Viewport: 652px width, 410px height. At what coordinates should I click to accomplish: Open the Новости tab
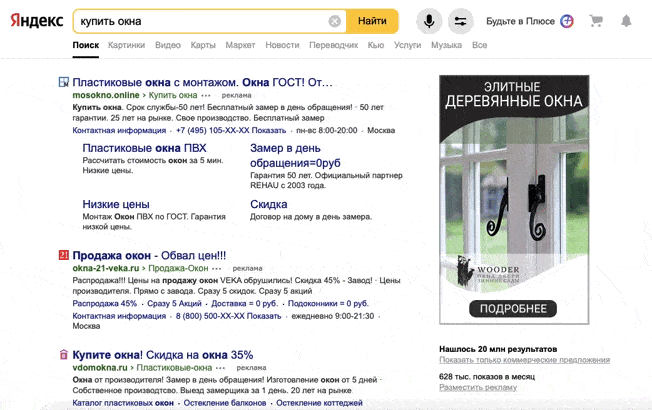pyautogui.click(x=282, y=45)
